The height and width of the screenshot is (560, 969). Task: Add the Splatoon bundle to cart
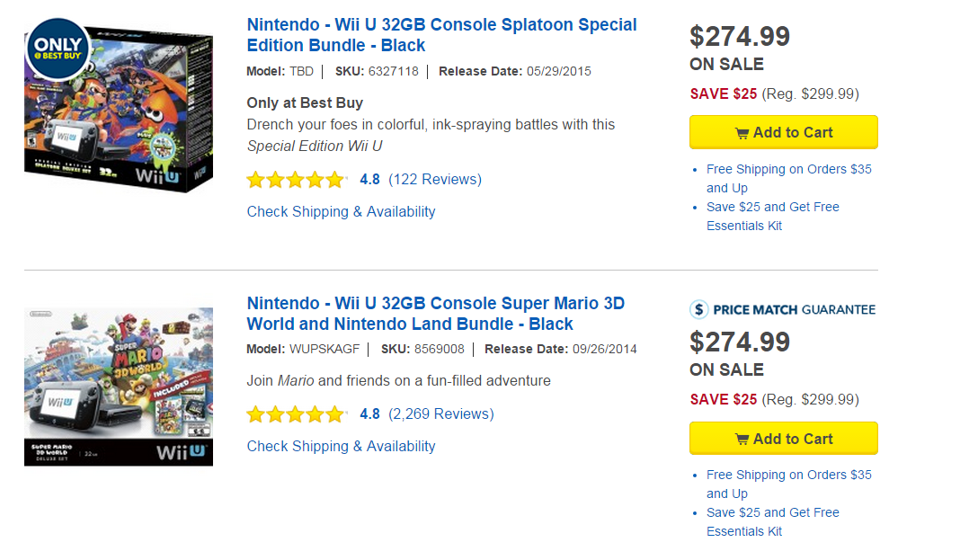pos(783,132)
